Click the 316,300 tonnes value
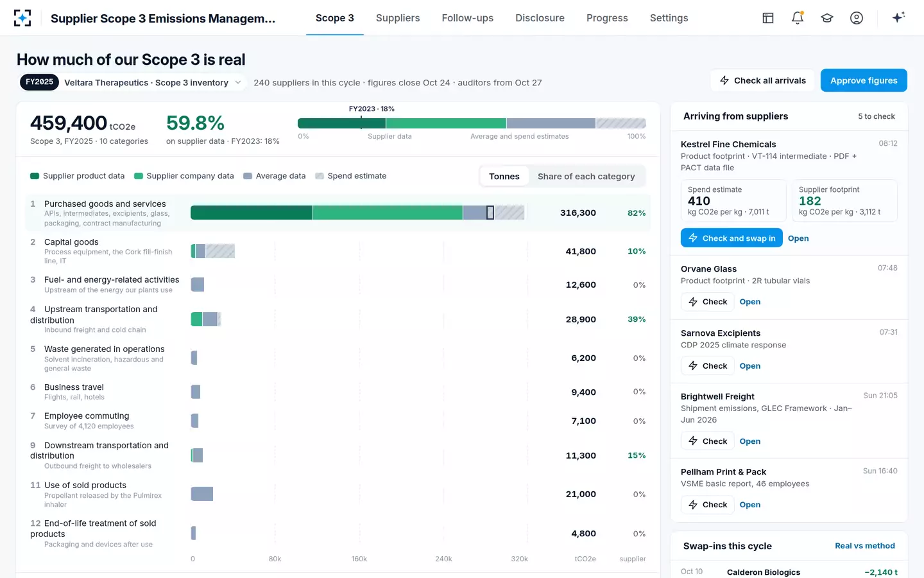The height and width of the screenshot is (578, 924). click(578, 213)
